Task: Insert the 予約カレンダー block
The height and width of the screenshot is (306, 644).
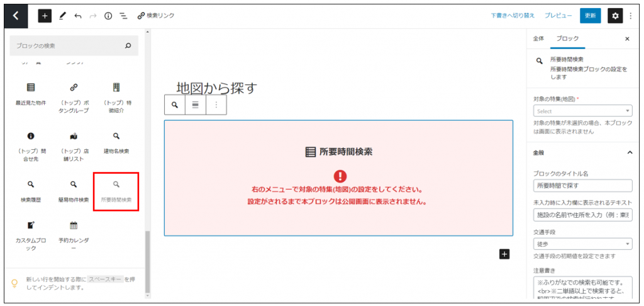Action: click(74, 233)
